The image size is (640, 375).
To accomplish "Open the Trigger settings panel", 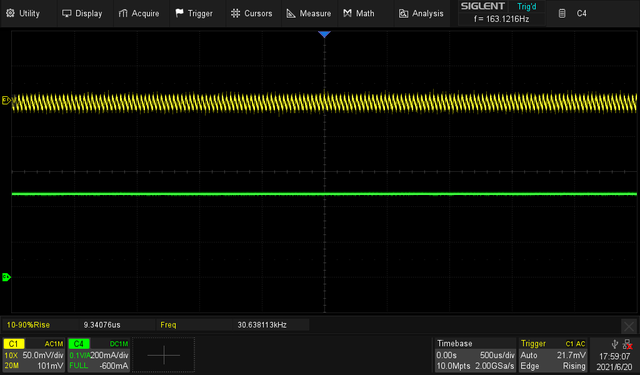I will coord(553,355).
